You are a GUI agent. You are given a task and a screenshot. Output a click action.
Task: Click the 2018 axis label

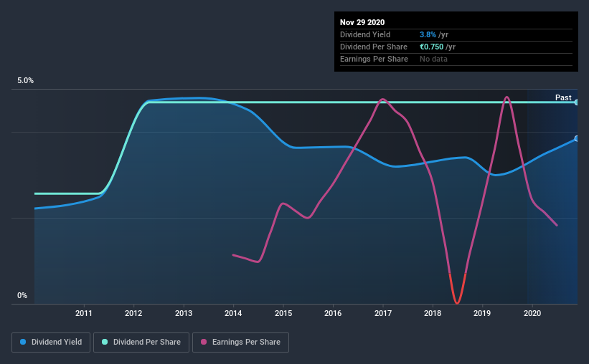coord(433,313)
